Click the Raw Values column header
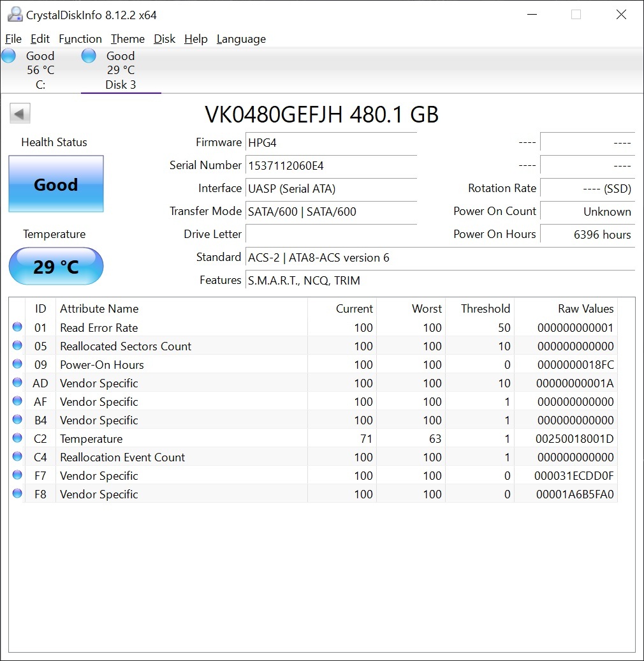The image size is (644, 661). tap(566, 309)
